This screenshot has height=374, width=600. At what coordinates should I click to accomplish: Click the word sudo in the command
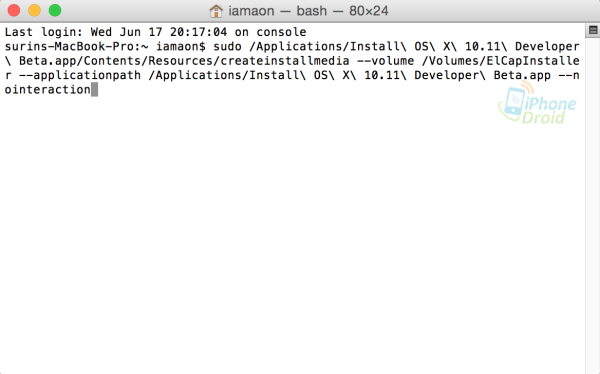click(x=227, y=46)
